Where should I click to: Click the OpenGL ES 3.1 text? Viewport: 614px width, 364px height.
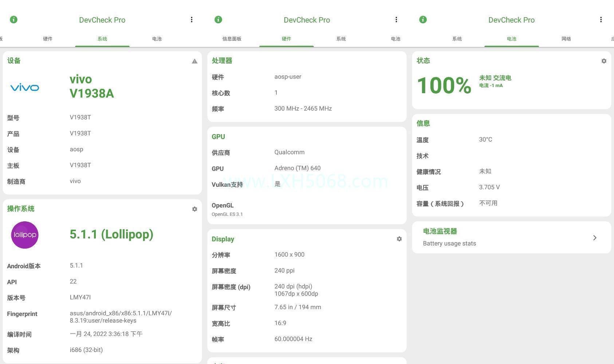coord(227,214)
